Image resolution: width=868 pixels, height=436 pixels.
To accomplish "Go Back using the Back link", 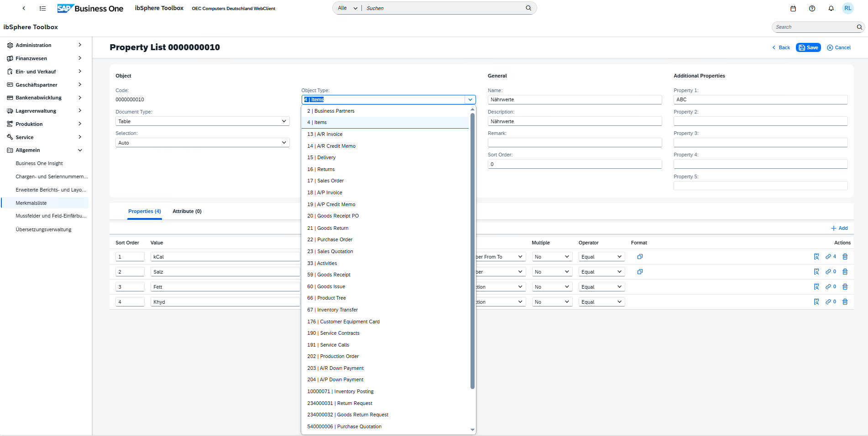I will (781, 47).
